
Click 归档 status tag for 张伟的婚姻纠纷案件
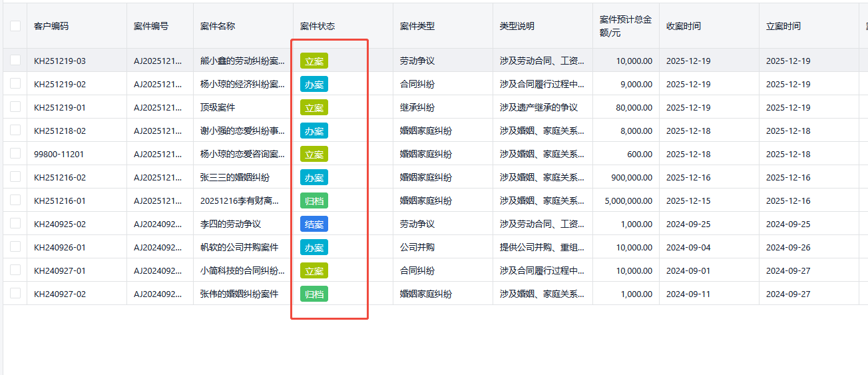click(314, 294)
